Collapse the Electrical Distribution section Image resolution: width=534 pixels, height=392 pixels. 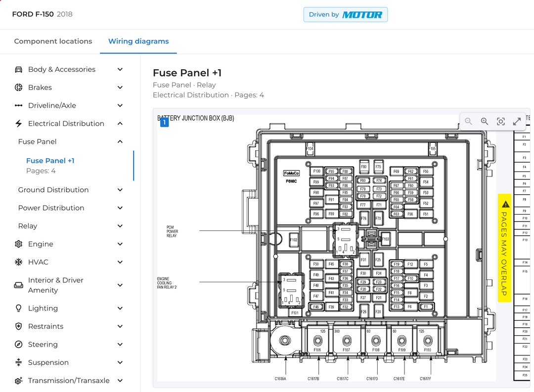[120, 124]
